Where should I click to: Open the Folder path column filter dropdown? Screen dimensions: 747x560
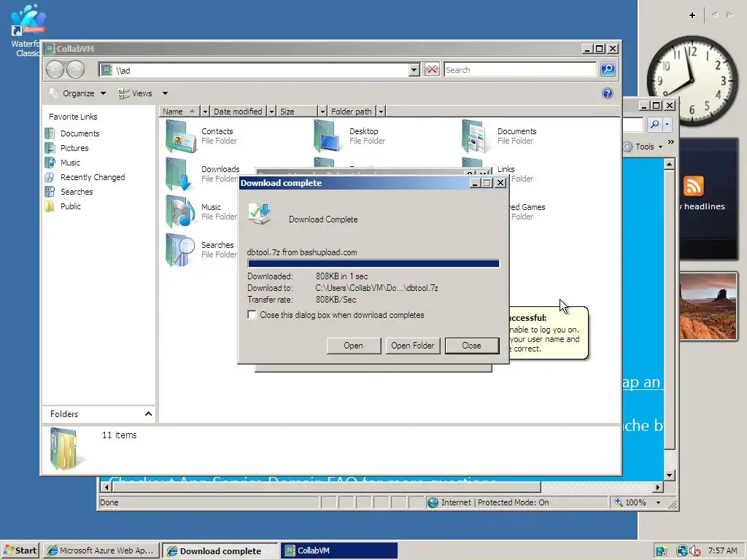[381, 112]
